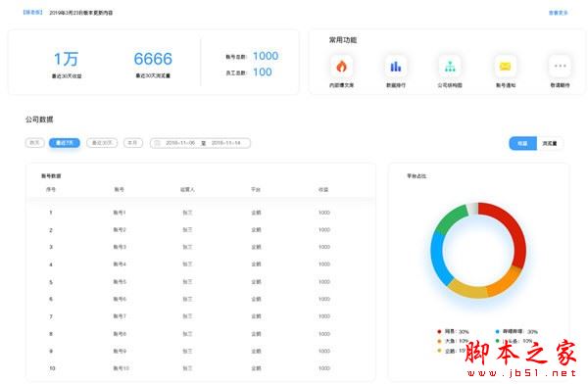Click the three-dot more features icon
The height and width of the screenshot is (384, 588).
pos(560,67)
